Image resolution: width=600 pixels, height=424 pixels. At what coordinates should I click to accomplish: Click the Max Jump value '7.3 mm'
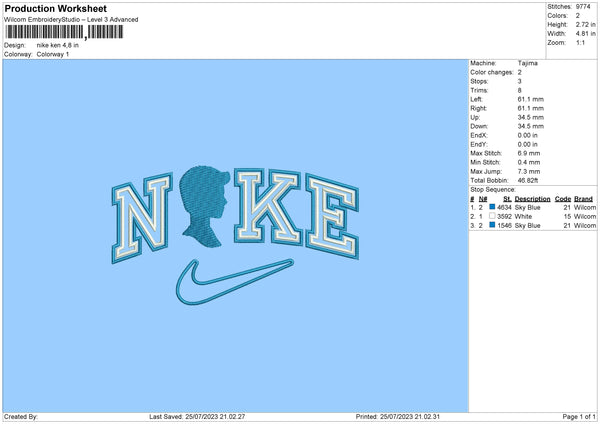coord(529,171)
